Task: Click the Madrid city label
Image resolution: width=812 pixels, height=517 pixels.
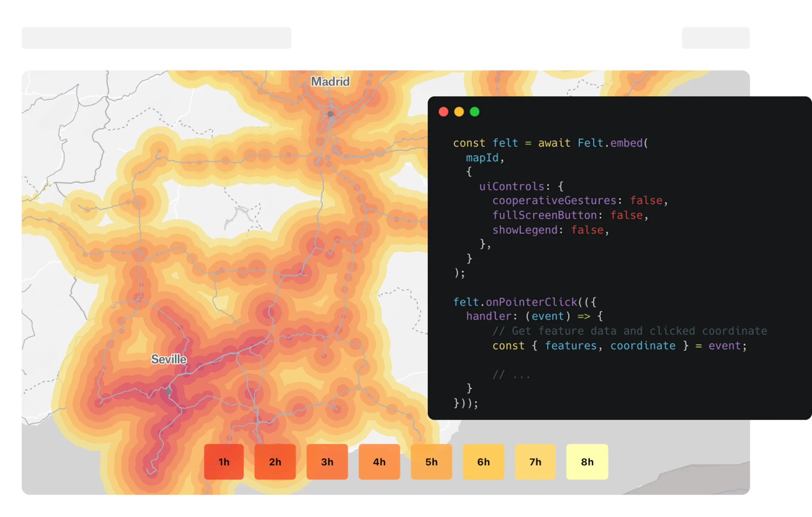Action: tap(330, 81)
